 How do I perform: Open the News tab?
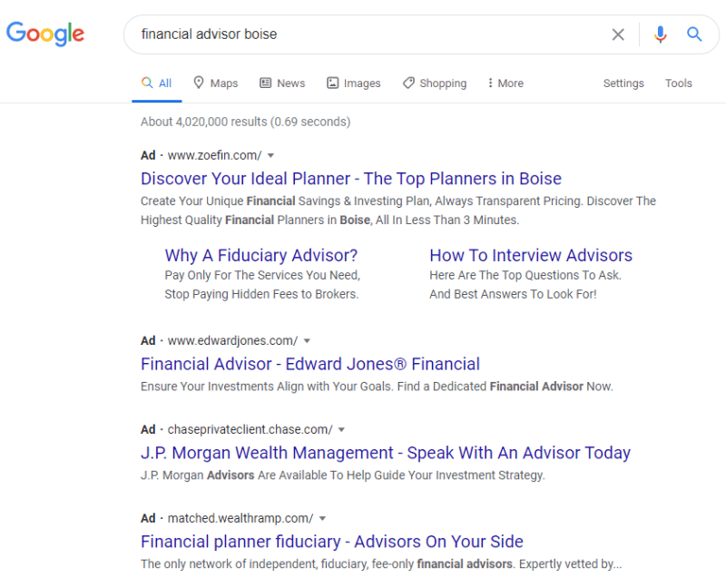[x=282, y=83]
